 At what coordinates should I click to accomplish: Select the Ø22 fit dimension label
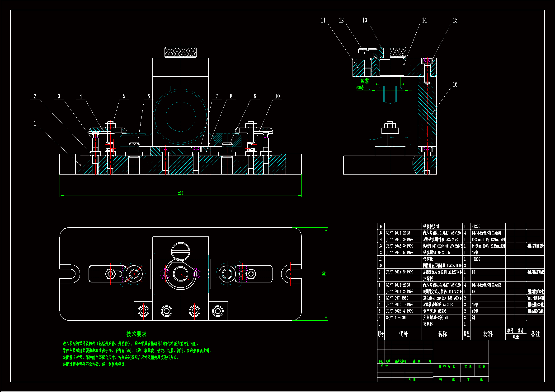point(365,81)
